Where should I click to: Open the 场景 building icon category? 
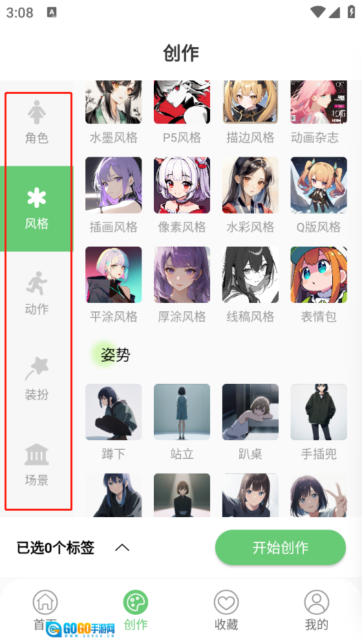(x=37, y=465)
